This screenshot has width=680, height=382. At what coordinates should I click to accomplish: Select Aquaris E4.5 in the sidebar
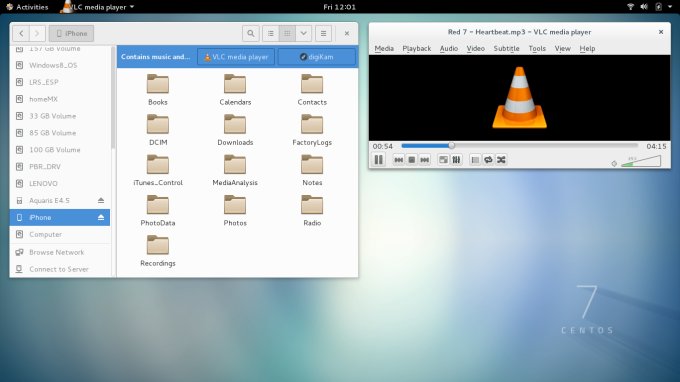60,200
